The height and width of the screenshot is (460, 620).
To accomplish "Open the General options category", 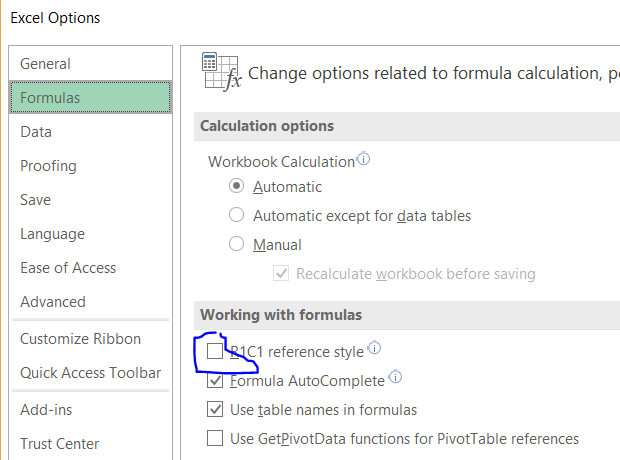I will 46,64.
